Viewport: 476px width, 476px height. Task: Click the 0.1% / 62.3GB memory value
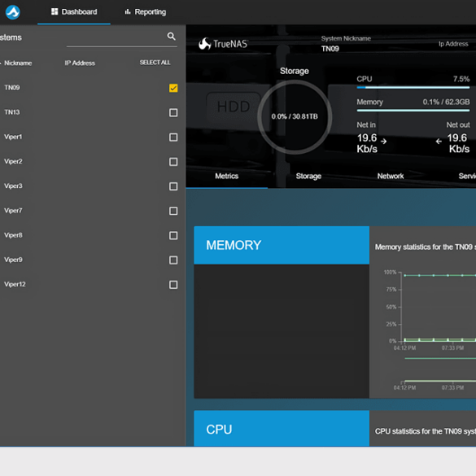(x=446, y=102)
